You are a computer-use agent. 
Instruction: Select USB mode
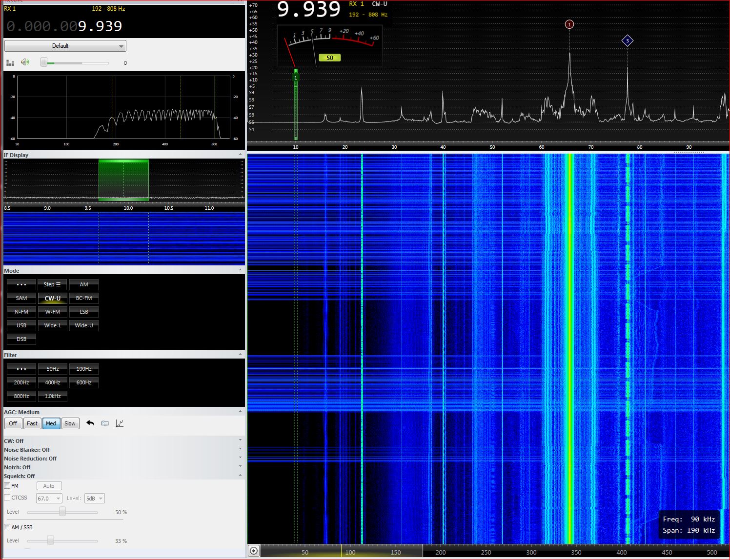(21, 325)
